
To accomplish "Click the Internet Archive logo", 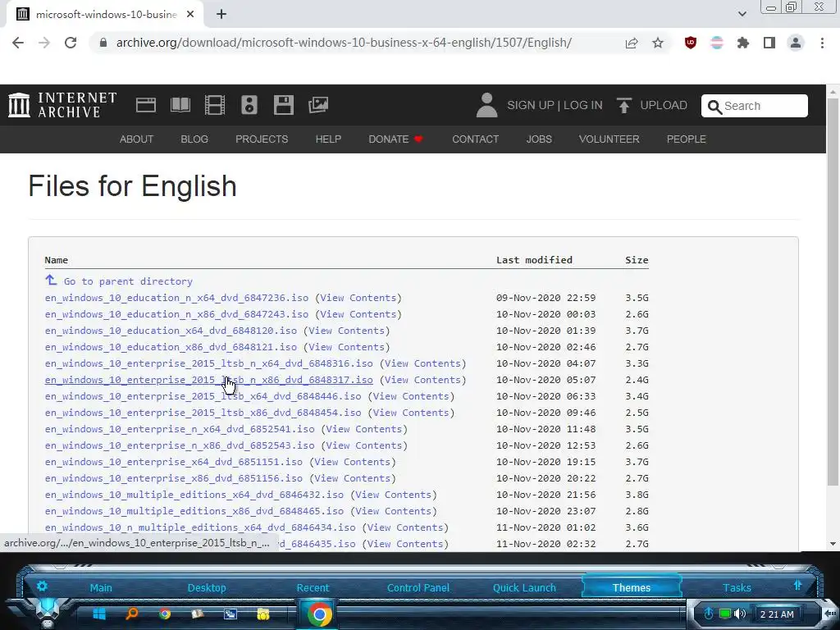I will tap(62, 104).
